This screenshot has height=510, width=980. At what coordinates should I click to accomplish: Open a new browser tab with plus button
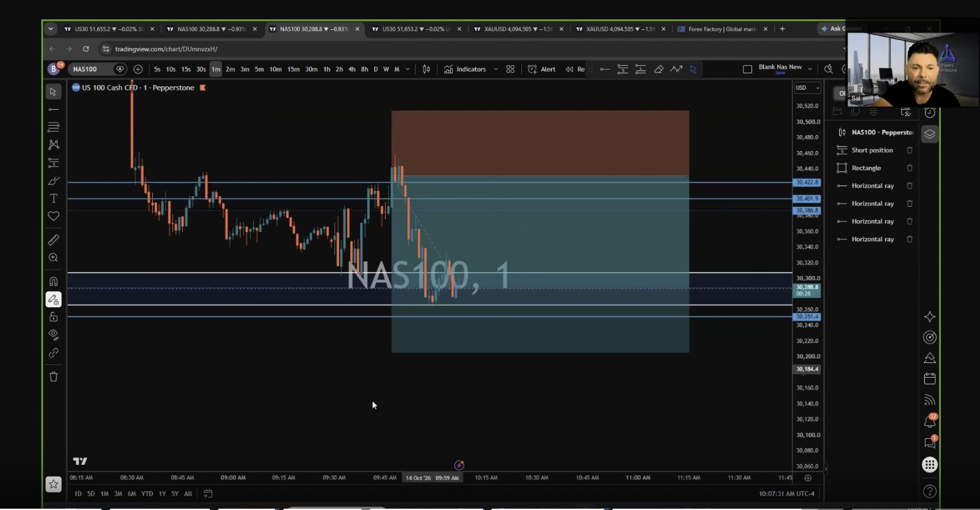coord(782,29)
